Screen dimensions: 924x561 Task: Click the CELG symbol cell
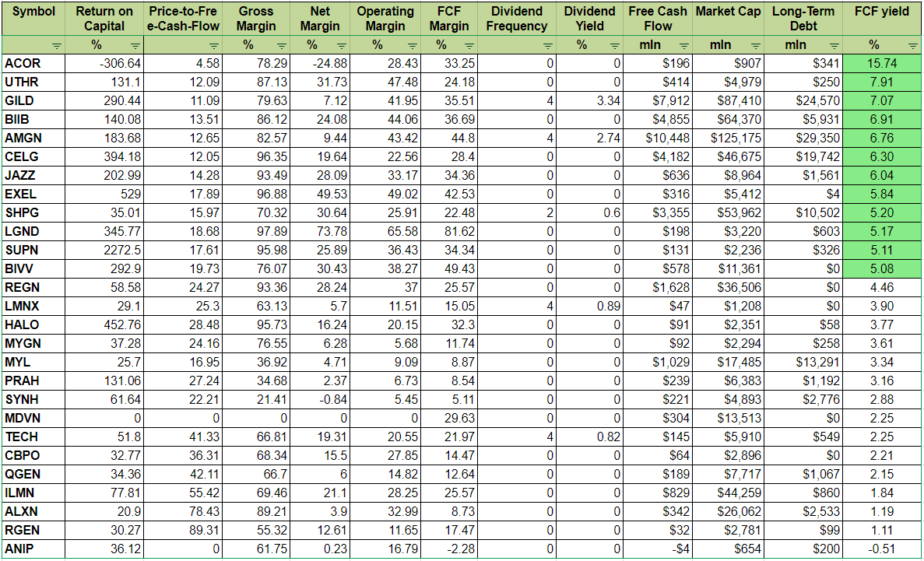[x=33, y=156]
